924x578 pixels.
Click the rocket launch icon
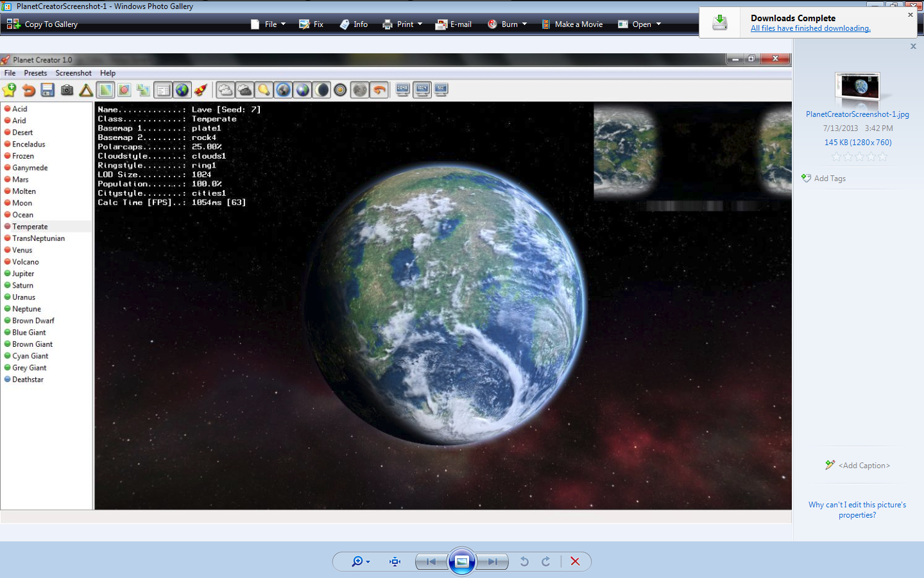click(200, 90)
